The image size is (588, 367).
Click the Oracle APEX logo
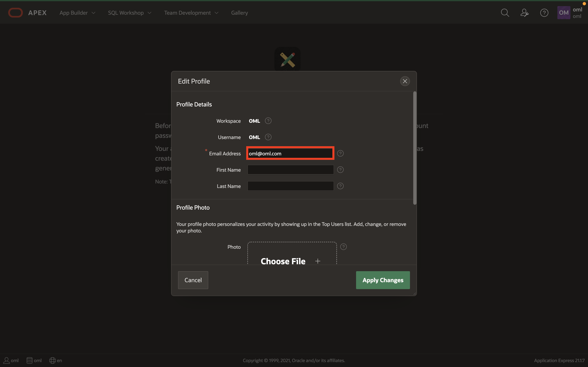pyautogui.click(x=27, y=13)
